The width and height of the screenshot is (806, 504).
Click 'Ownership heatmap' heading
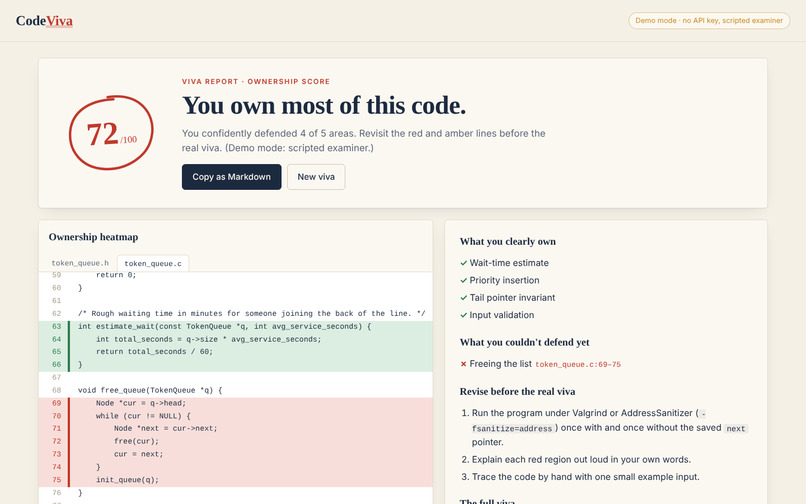(94, 237)
